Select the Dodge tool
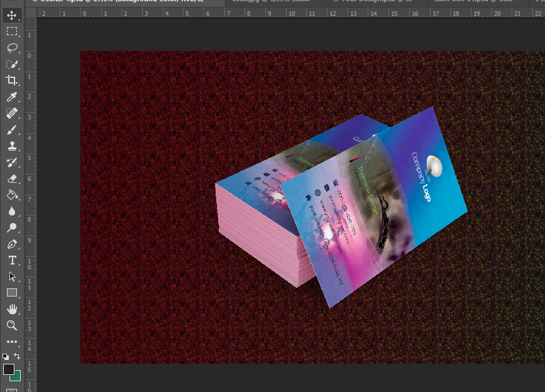545x392 pixels. pyautogui.click(x=12, y=227)
